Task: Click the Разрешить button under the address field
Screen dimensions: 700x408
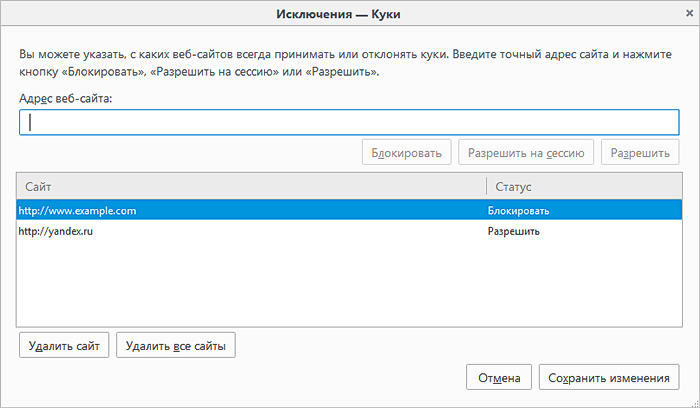Action: pyautogui.click(x=640, y=153)
